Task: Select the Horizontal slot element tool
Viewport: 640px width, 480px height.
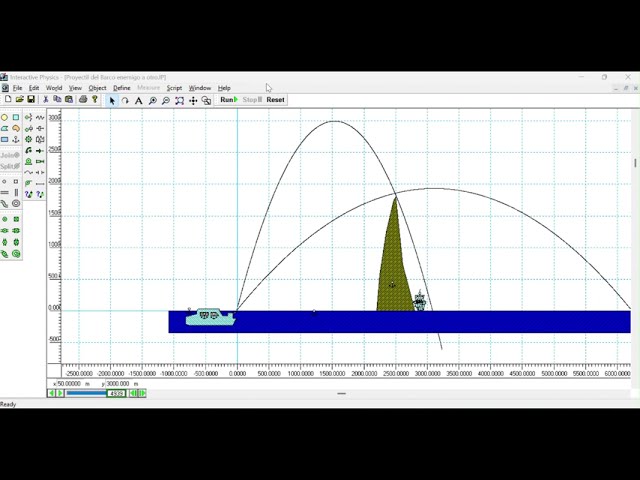Action: pyautogui.click(x=4, y=192)
